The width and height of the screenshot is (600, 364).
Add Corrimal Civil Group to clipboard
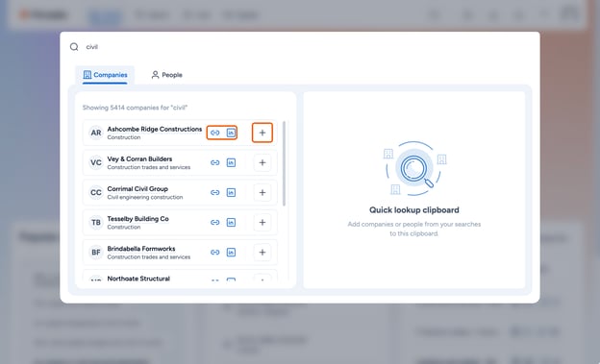pyautogui.click(x=262, y=192)
